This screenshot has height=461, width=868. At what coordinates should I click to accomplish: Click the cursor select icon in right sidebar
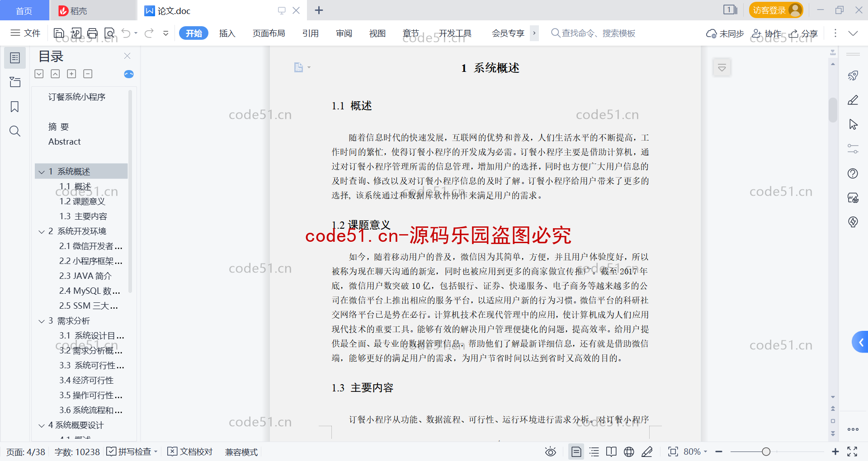tap(853, 124)
